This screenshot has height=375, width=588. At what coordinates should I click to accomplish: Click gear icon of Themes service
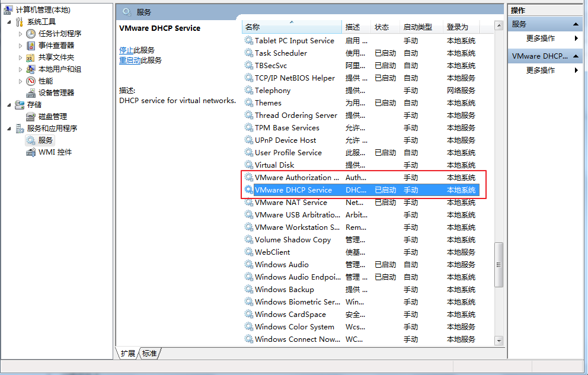click(x=248, y=102)
